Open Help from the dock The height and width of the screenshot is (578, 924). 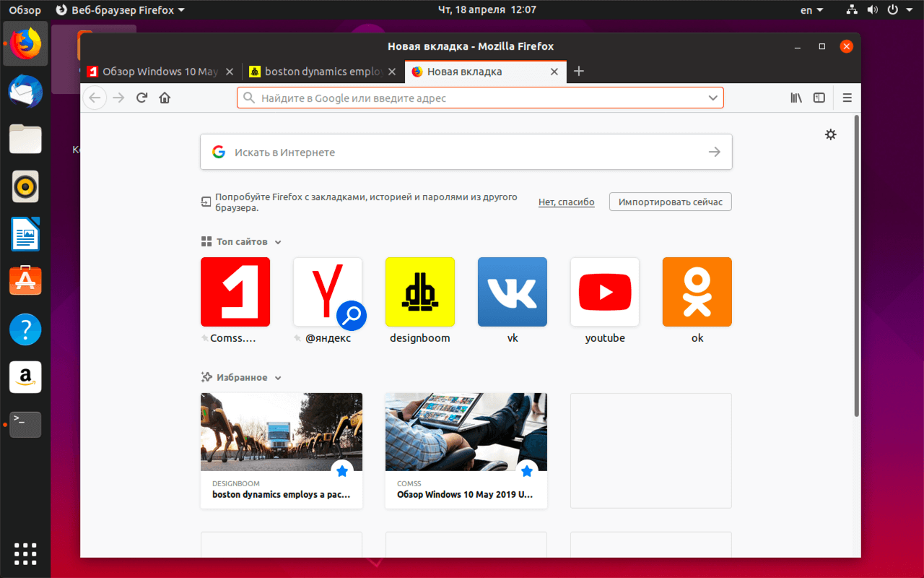[x=25, y=329]
